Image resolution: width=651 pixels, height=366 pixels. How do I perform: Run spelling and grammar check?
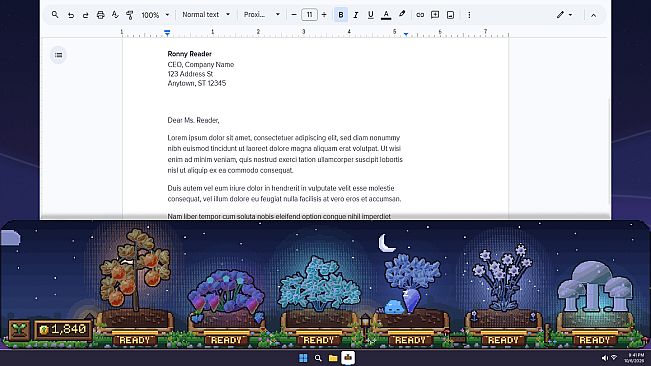coord(115,15)
